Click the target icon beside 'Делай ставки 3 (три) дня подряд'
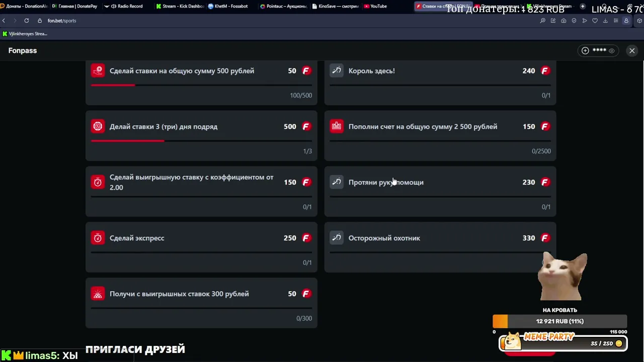The image size is (644, 362). pos(98,127)
